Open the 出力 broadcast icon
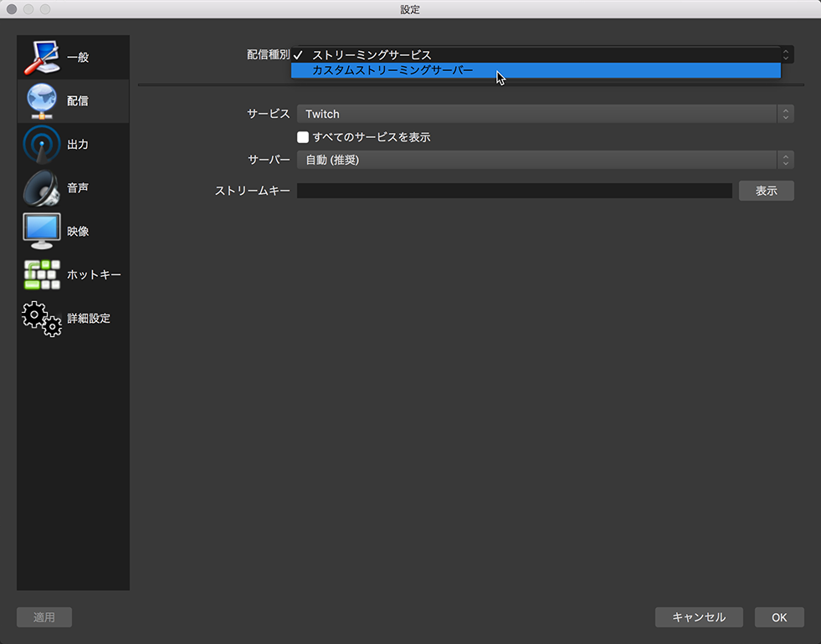This screenshot has height=644, width=821. click(x=42, y=145)
